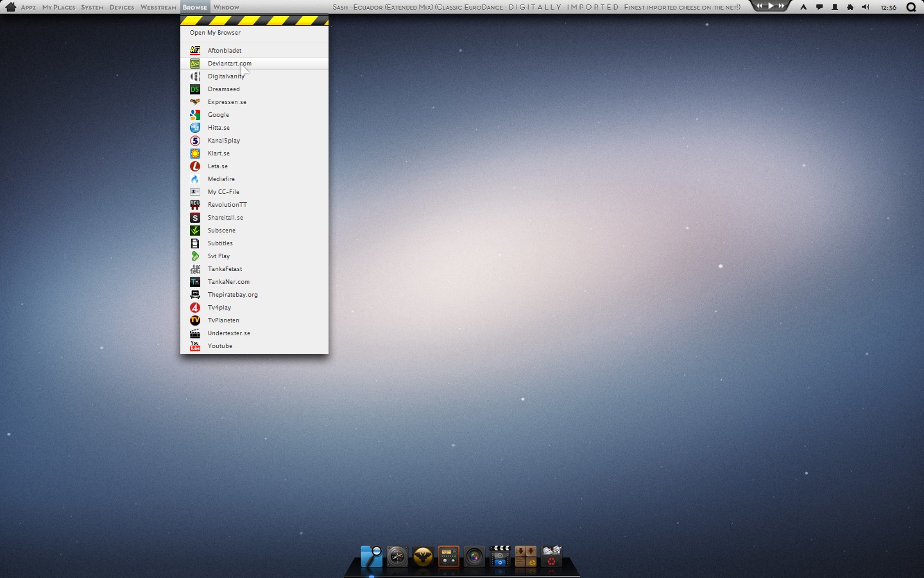Image resolution: width=924 pixels, height=578 pixels.
Task: Click the volume speaker tray icon
Action: [865, 7]
